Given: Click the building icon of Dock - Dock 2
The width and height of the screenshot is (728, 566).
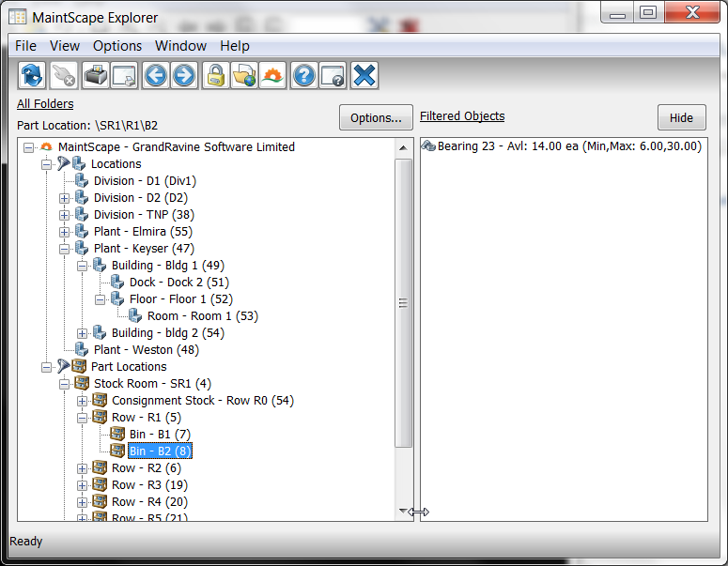Looking at the screenshot, I should coord(117,282).
